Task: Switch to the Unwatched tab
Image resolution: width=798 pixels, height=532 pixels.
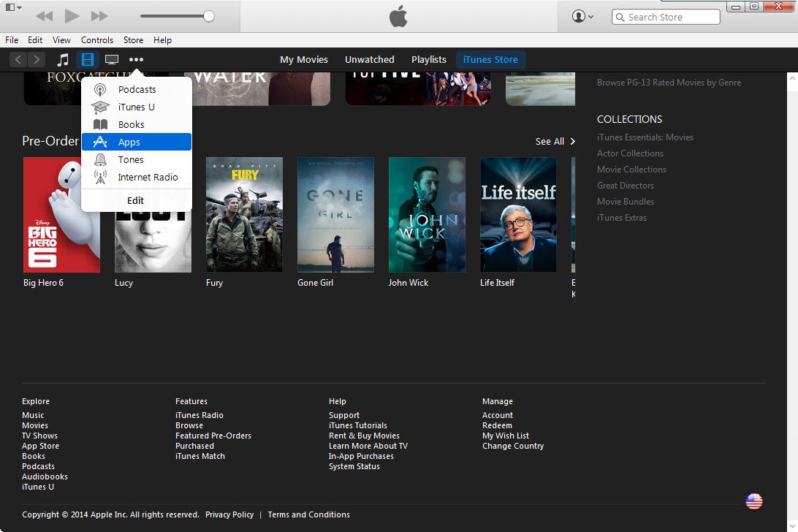Action: point(369,60)
